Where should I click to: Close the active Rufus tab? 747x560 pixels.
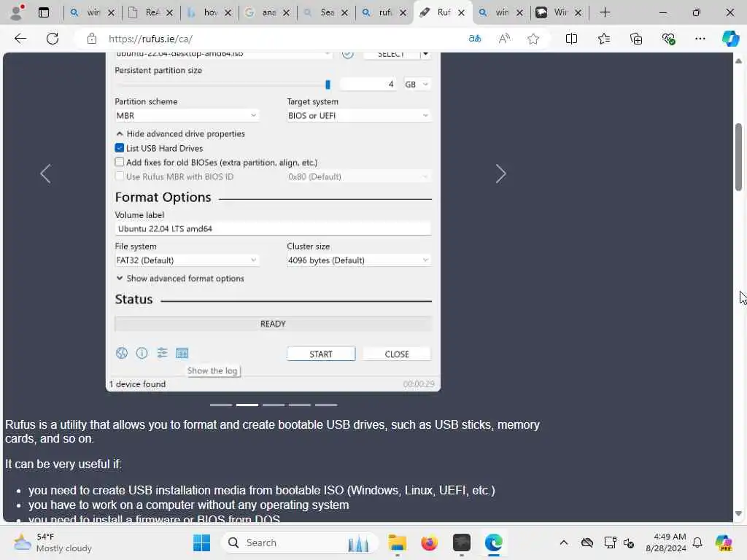click(461, 13)
